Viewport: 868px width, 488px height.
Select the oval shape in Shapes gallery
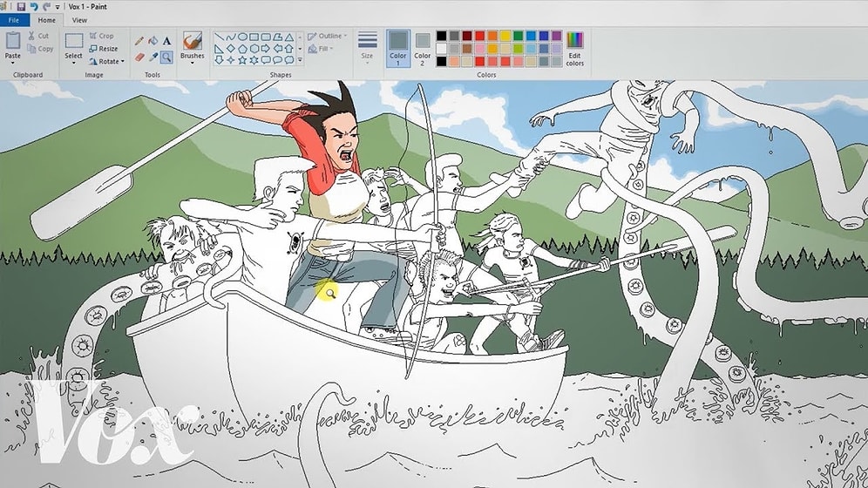click(x=242, y=37)
